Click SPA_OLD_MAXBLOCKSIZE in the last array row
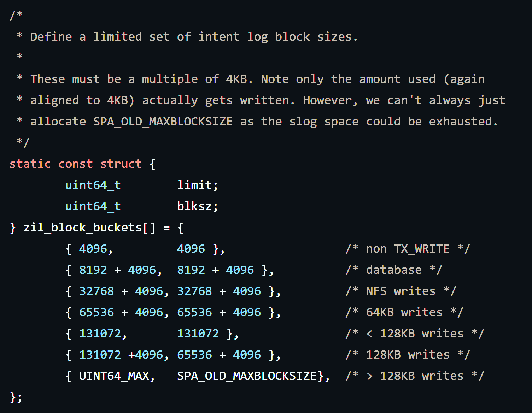The height and width of the screenshot is (413, 532). (247, 376)
